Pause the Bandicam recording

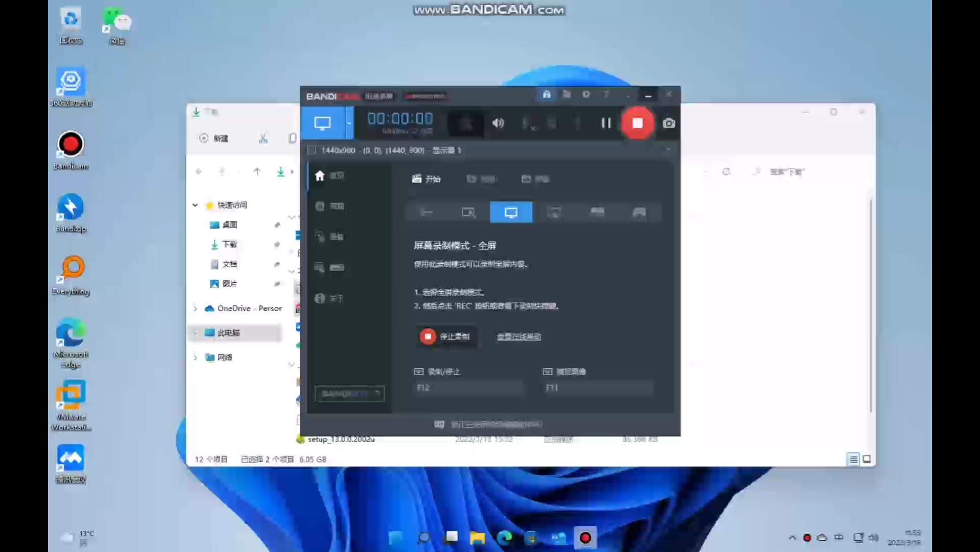(606, 123)
